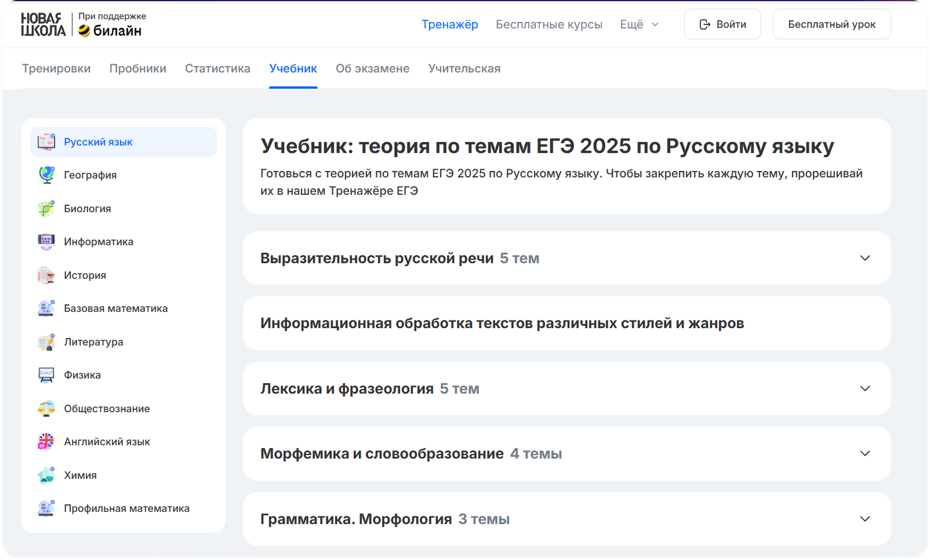Open Химия subject
Image resolution: width=930 pixels, height=560 pixels.
click(x=123, y=475)
